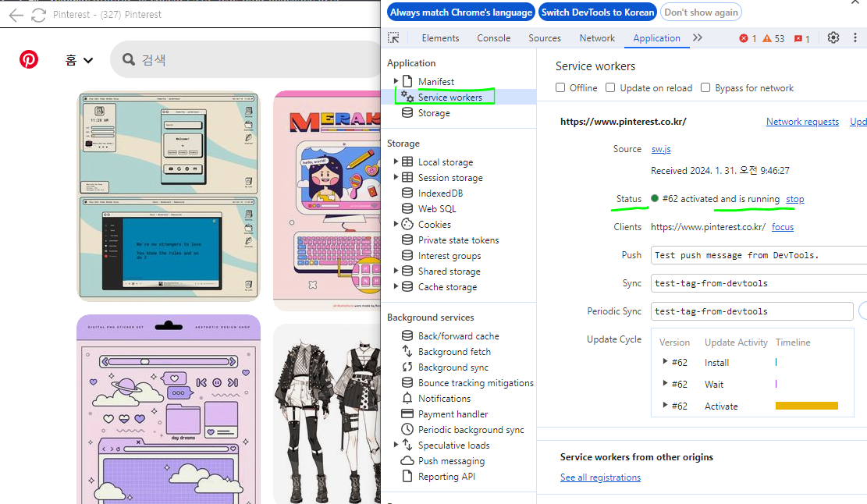Open Background fetch service
867x504 pixels.
454,351
